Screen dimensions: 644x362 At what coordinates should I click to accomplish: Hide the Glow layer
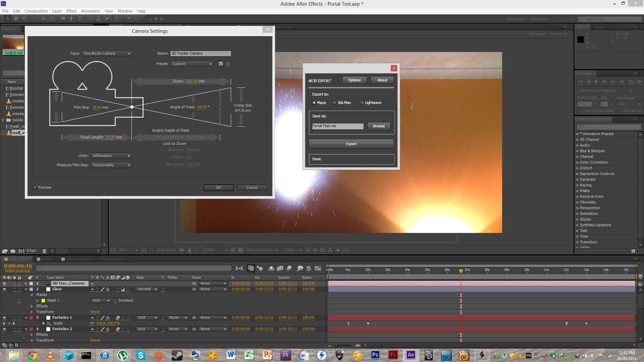4,289
